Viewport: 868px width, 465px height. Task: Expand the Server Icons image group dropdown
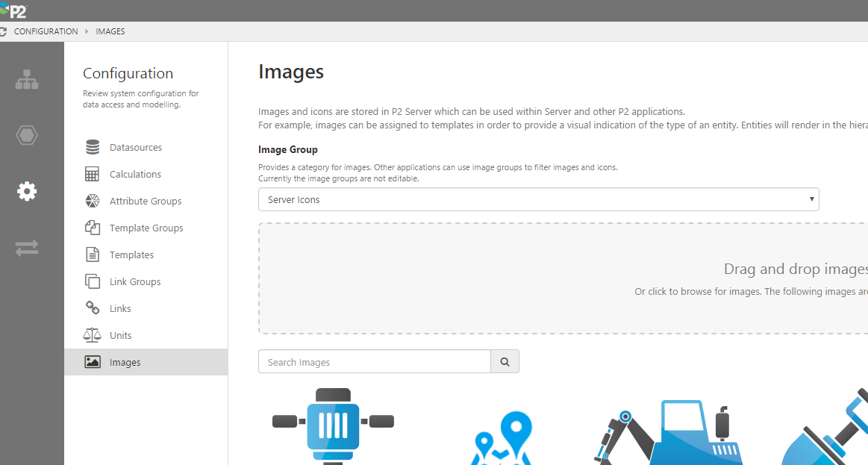[x=538, y=199]
